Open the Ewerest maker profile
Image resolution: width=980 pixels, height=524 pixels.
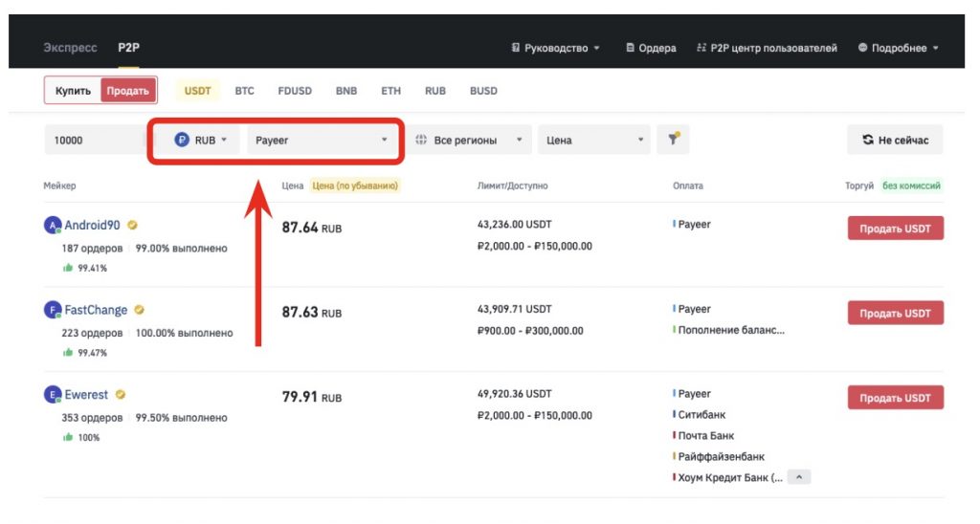coord(86,395)
